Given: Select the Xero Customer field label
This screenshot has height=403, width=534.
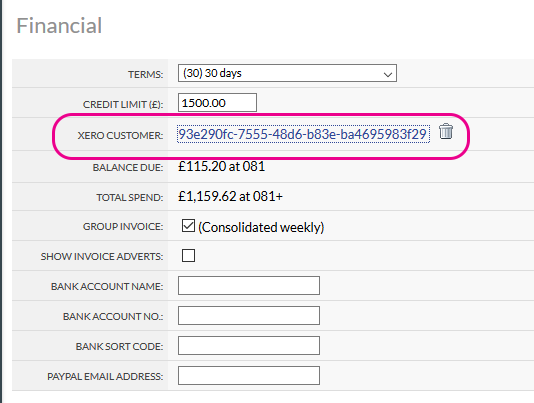Looking at the screenshot, I should pyautogui.click(x=120, y=136).
